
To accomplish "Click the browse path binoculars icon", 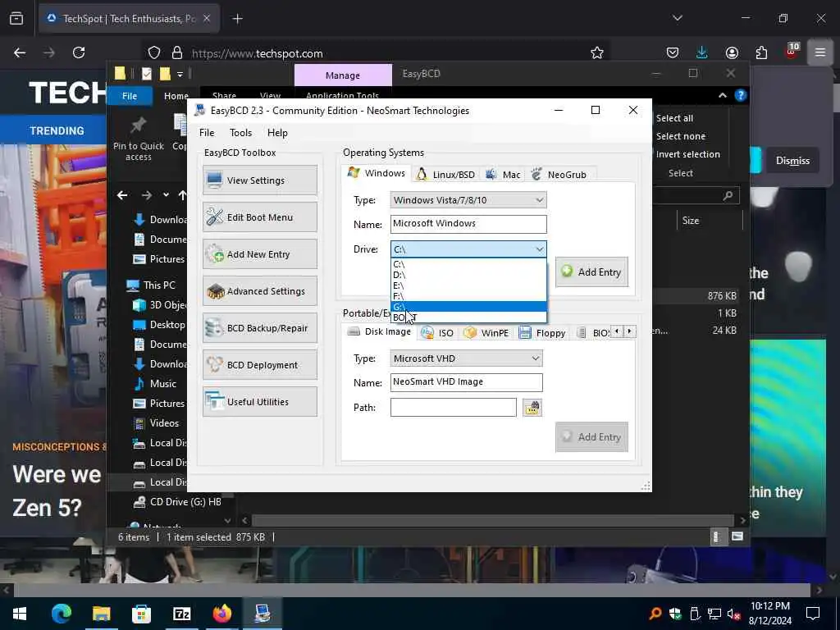I will tap(532, 409).
